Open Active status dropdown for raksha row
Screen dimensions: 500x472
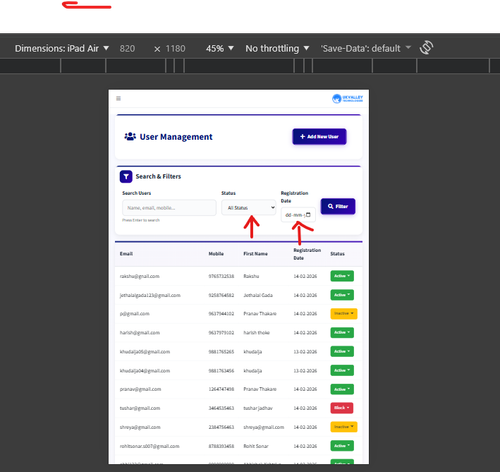tap(342, 276)
